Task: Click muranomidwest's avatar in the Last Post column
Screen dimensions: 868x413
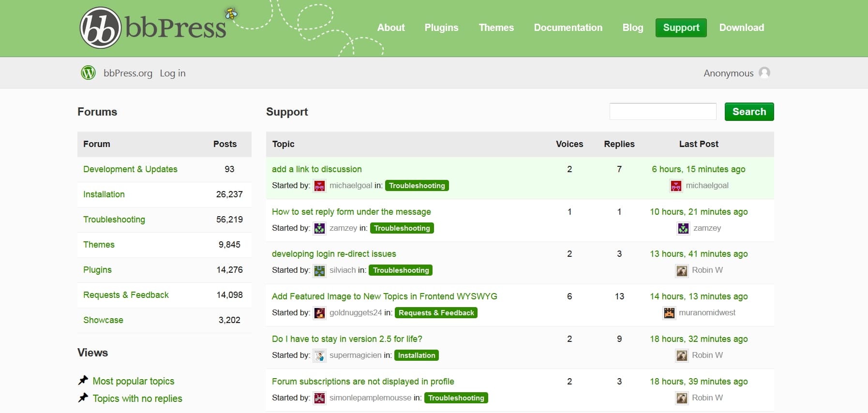Action: pyautogui.click(x=669, y=313)
